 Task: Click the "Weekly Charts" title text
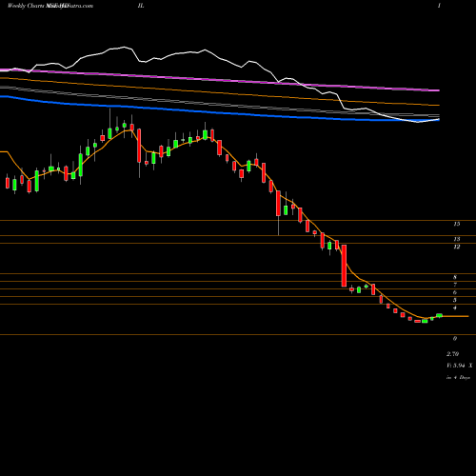click(26, 6)
